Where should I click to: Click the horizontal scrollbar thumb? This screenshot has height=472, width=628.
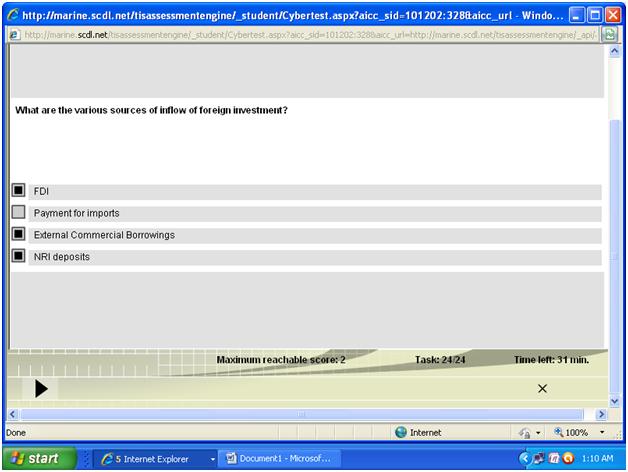(302, 414)
